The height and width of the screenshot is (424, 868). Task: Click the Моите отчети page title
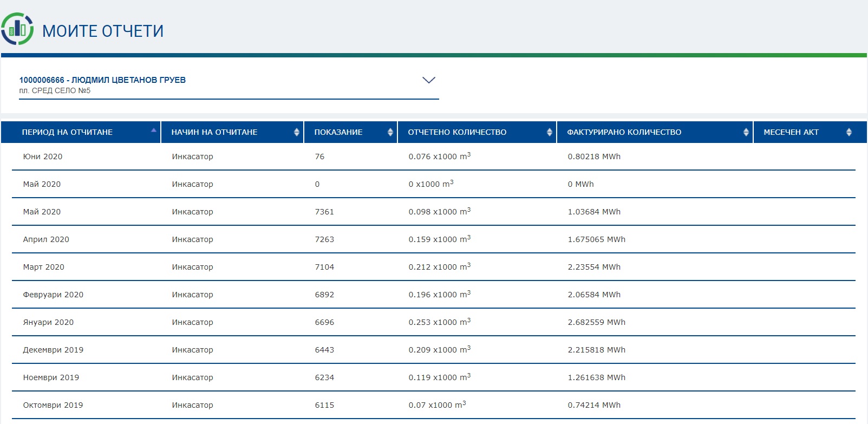103,31
